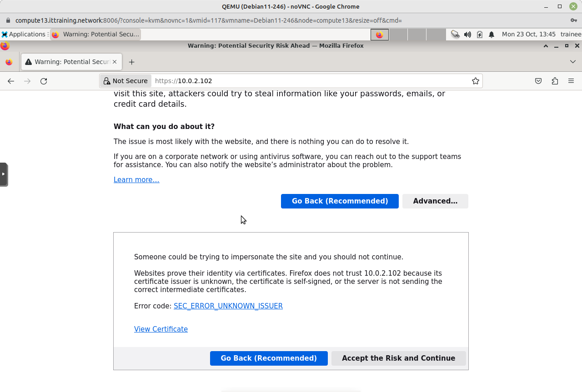Open the View Certificate link
Image resolution: width=582 pixels, height=392 pixels.
pyautogui.click(x=161, y=329)
